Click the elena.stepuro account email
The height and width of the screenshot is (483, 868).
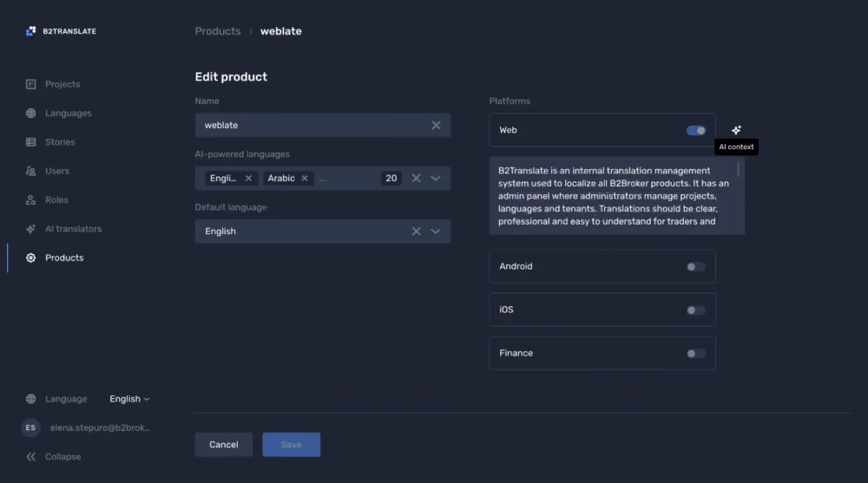[100, 428]
